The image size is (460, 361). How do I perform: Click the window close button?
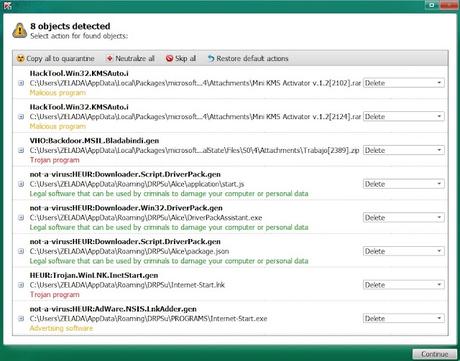[x=449, y=5]
